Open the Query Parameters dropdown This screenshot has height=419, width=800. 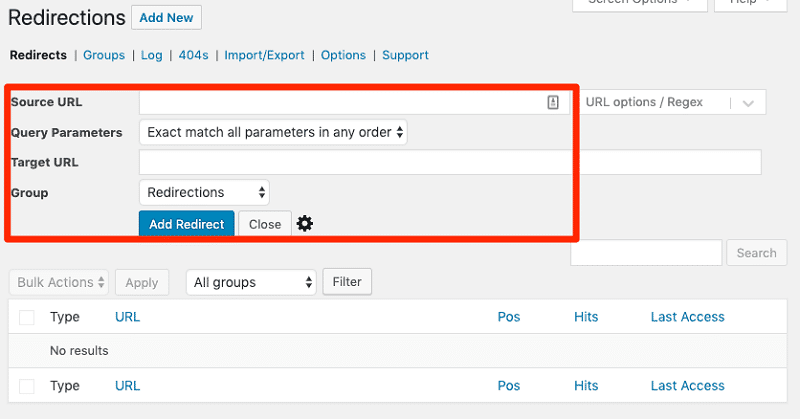pos(273,132)
